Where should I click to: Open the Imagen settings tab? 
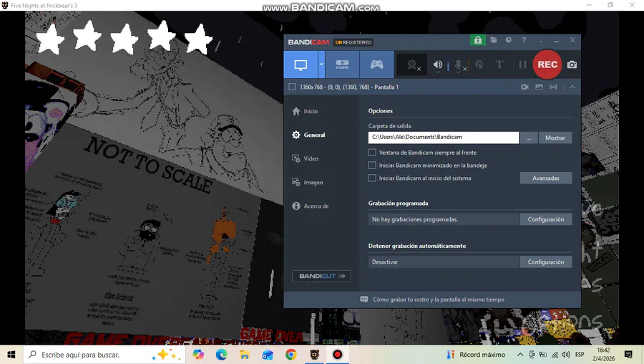click(308, 182)
